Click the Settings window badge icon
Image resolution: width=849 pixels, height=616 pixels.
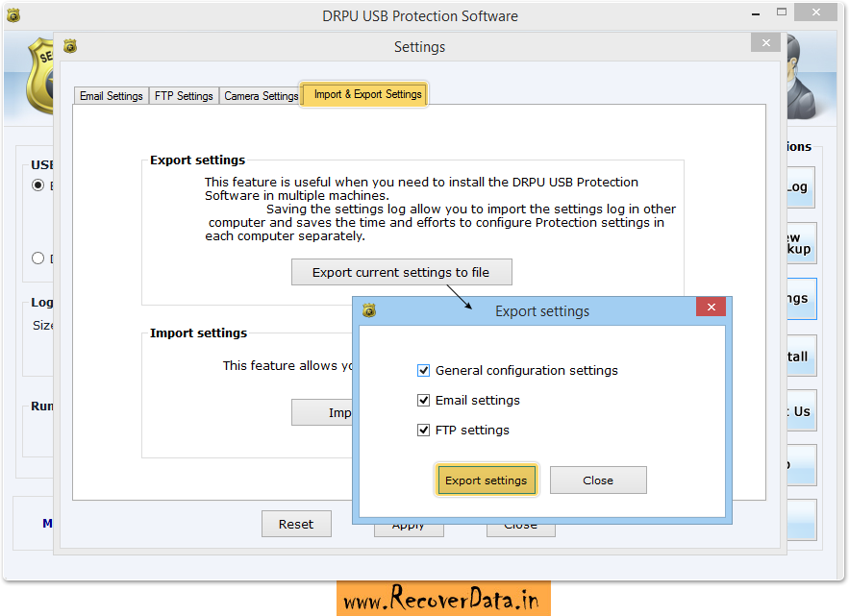click(x=70, y=46)
